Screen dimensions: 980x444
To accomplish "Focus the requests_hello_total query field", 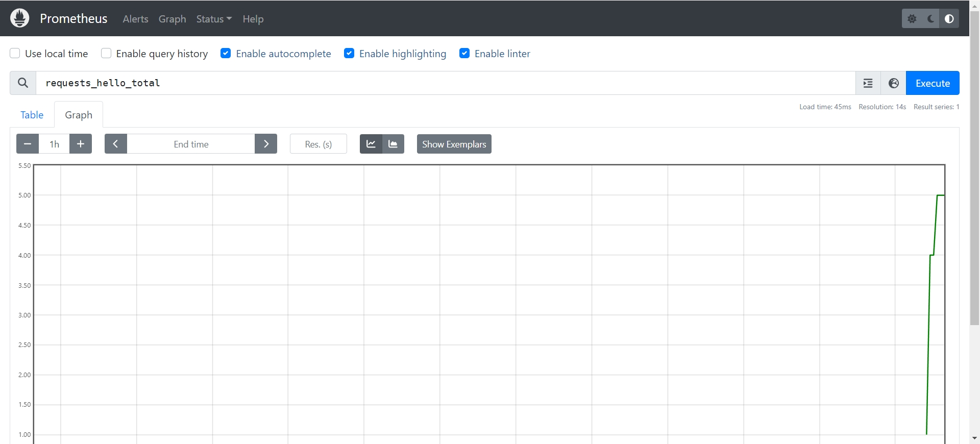I will (446, 83).
